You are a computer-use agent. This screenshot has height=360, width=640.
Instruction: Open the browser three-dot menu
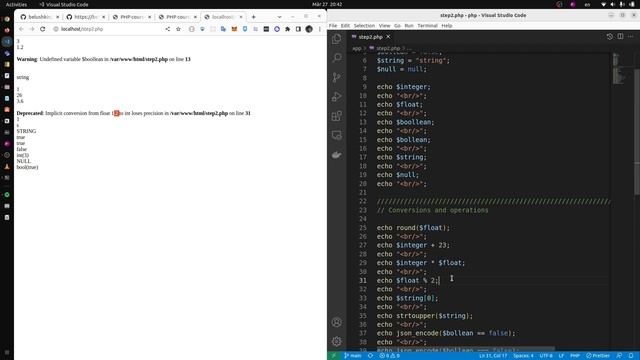320,29
